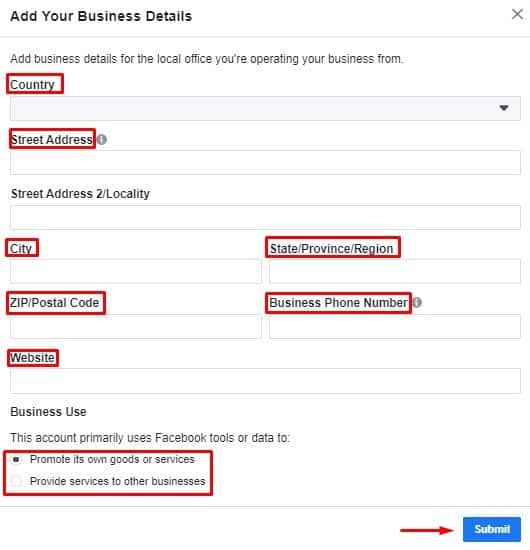Viewport: 530px width, 550px height.
Task: Click the Business Use heading
Action: [48, 411]
